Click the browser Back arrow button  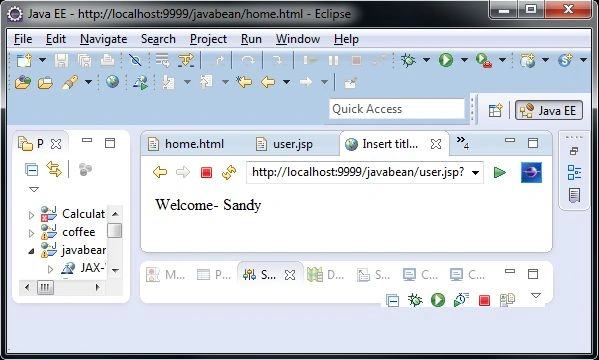pyautogui.click(x=160, y=172)
